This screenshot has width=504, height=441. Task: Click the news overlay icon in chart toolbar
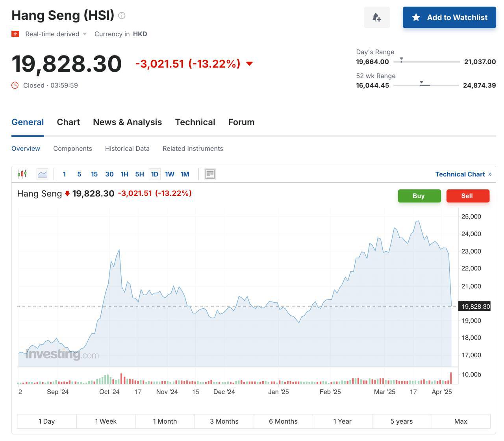(x=210, y=174)
